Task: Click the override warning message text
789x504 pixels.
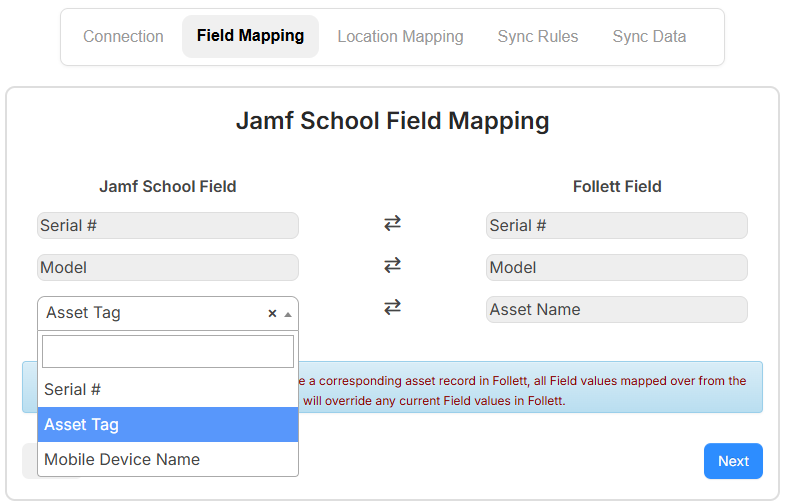Action: [x=523, y=391]
